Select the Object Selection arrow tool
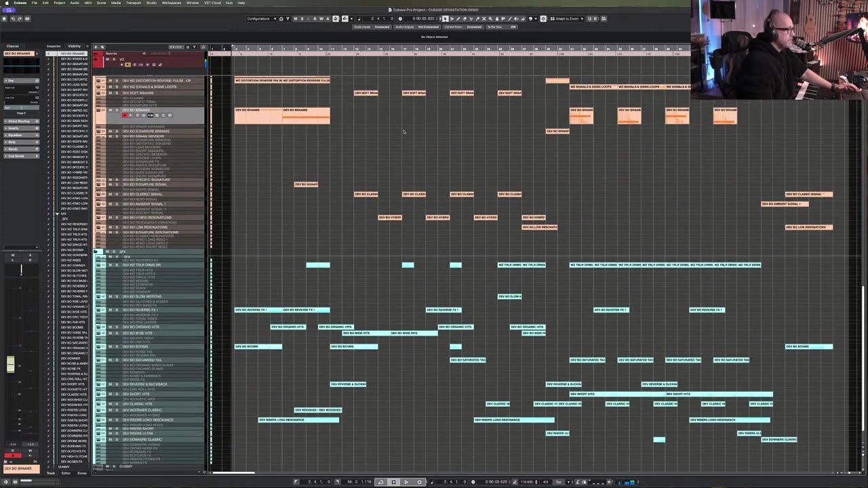 click(446, 18)
